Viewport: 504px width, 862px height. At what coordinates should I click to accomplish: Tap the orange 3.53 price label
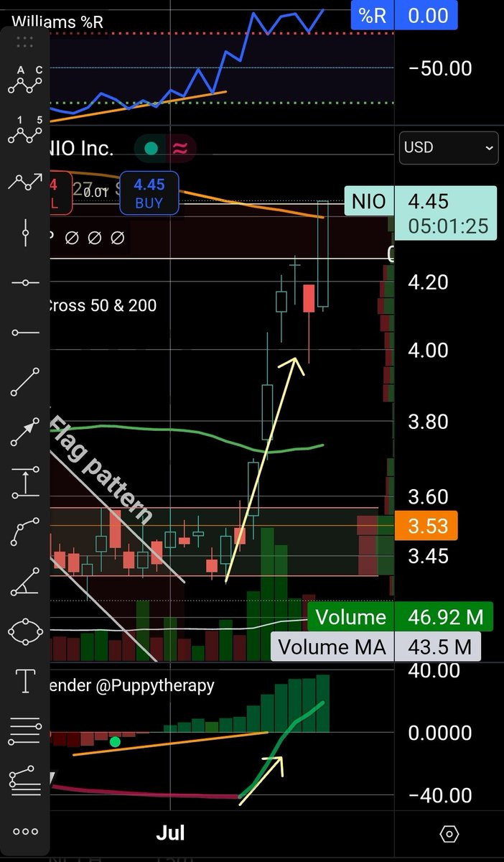pos(428,526)
